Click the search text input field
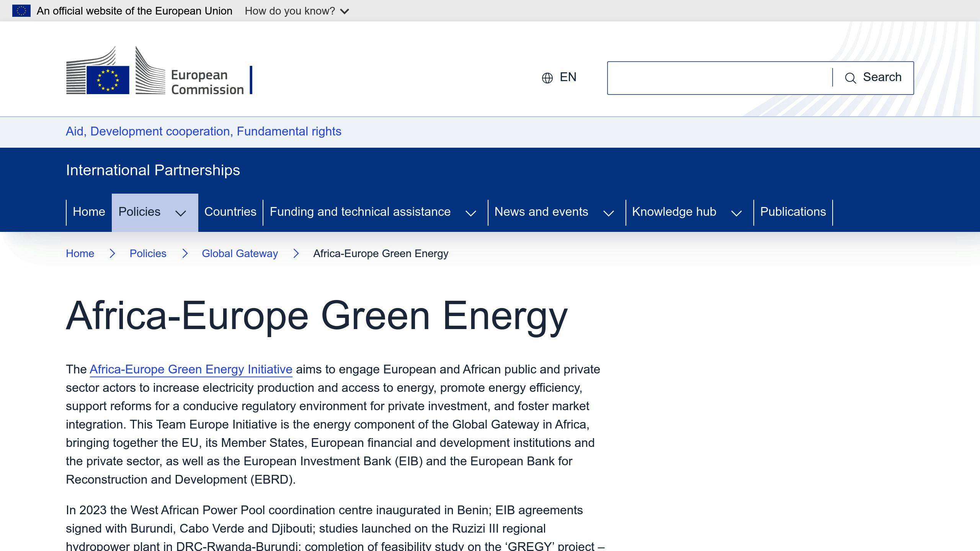980x551 pixels. [720, 78]
